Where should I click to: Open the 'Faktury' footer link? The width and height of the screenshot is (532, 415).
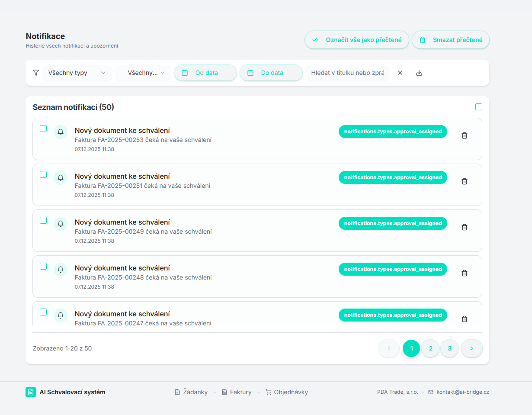pos(237,392)
